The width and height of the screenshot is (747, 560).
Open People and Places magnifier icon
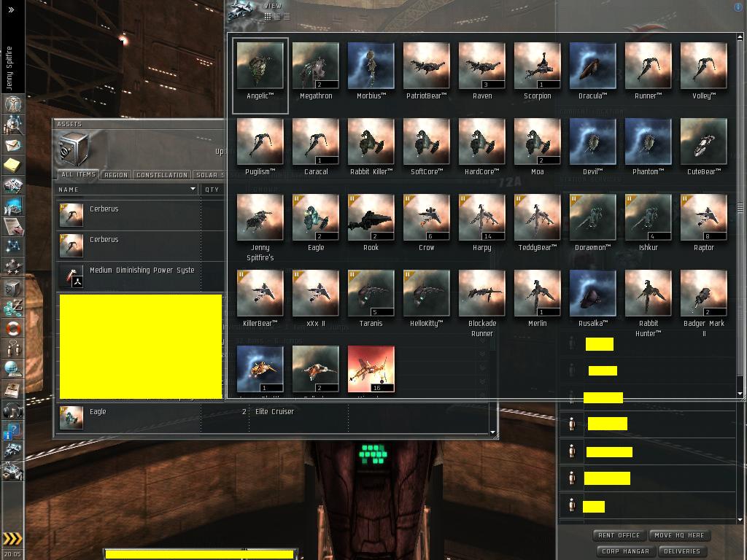13,124
